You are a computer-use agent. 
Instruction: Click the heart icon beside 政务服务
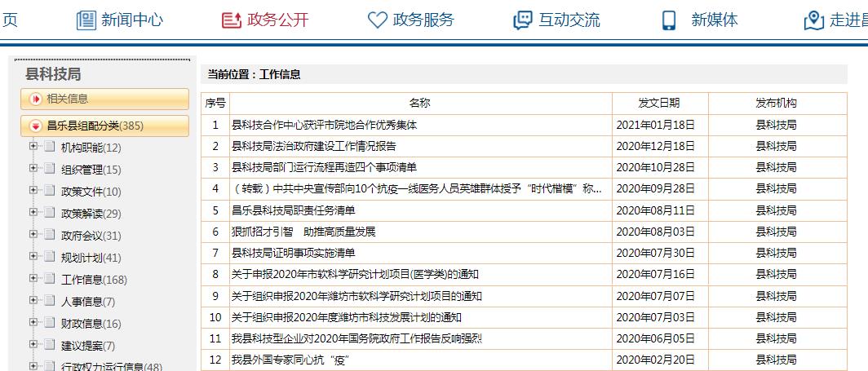coord(377,20)
